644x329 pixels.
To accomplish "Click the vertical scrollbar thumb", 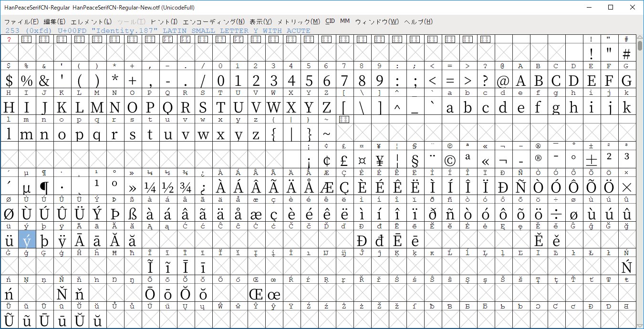I will [x=640, y=46].
